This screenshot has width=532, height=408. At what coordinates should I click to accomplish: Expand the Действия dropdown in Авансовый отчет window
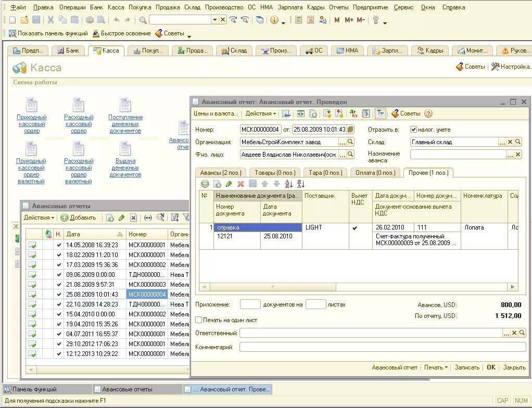261,113
